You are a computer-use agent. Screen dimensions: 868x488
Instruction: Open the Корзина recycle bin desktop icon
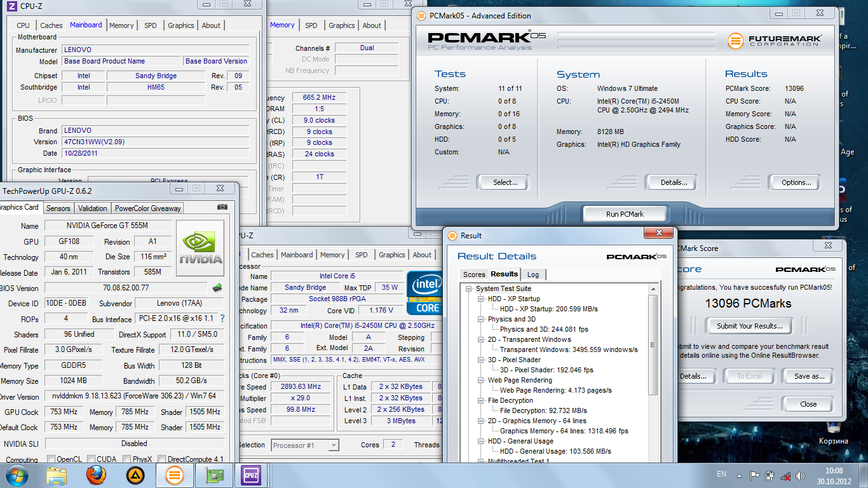(x=833, y=431)
